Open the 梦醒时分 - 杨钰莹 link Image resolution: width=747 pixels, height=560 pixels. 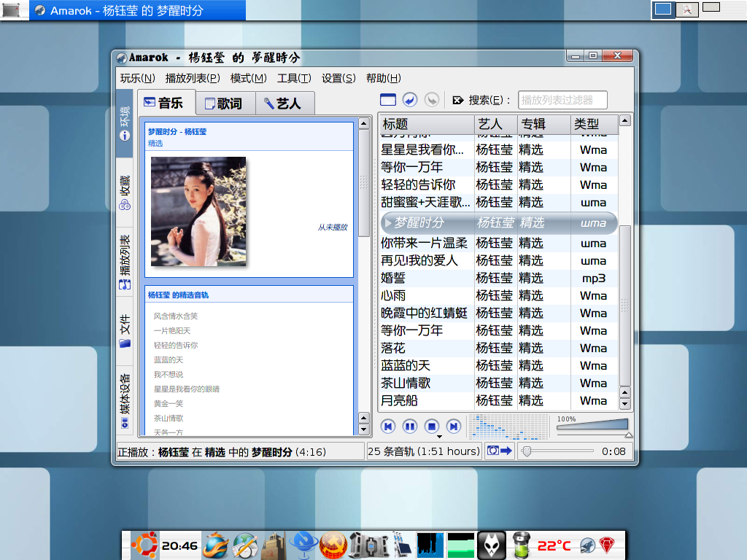pyautogui.click(x=177, y=132)
